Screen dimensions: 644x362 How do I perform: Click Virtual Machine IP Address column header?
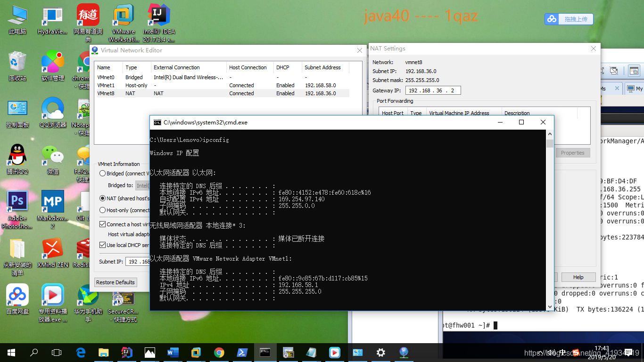pos(464,113)
